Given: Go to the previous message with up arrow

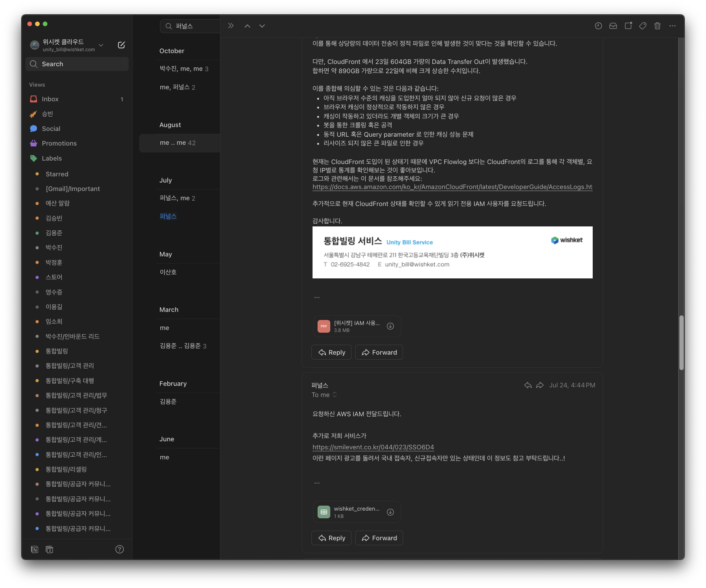Looking at the screenshot, I should 247,26.
